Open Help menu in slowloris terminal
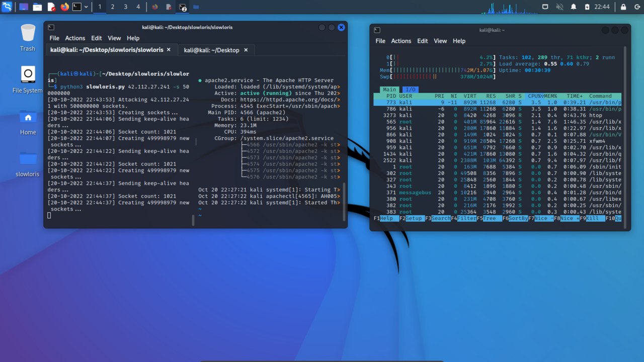 (x=133, y=38)
